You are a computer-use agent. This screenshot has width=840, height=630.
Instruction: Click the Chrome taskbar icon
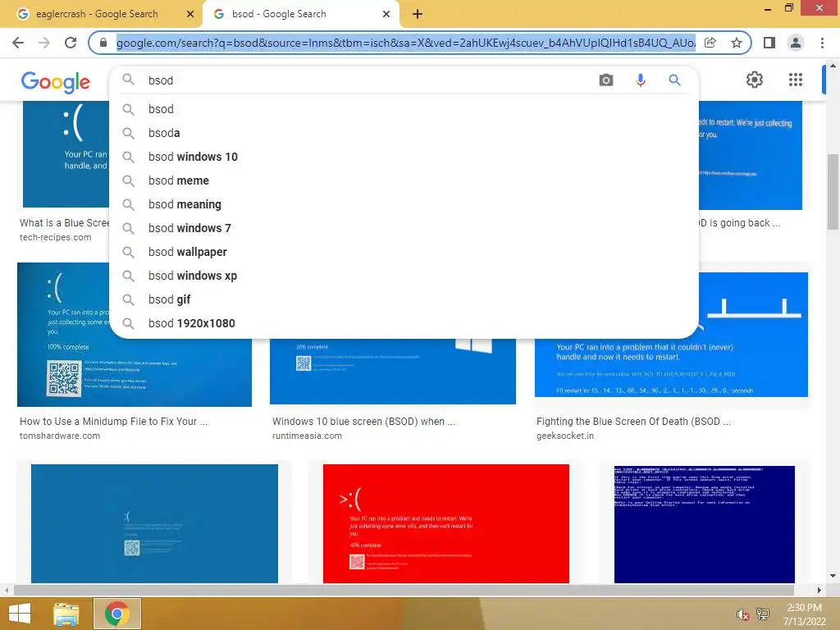coord(117,614)
